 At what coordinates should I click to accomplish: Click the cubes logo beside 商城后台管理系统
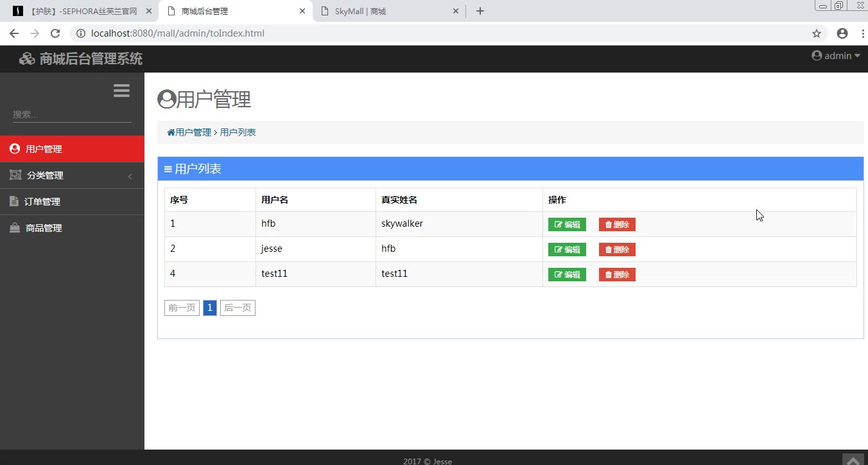point(27,59)
